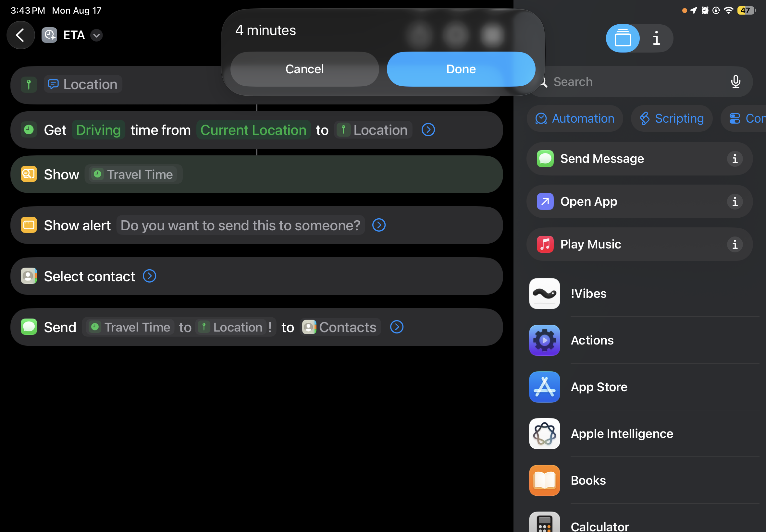
Task: Expand the Select contact action options
Action: pyautogui.click(x=149, y=276)
